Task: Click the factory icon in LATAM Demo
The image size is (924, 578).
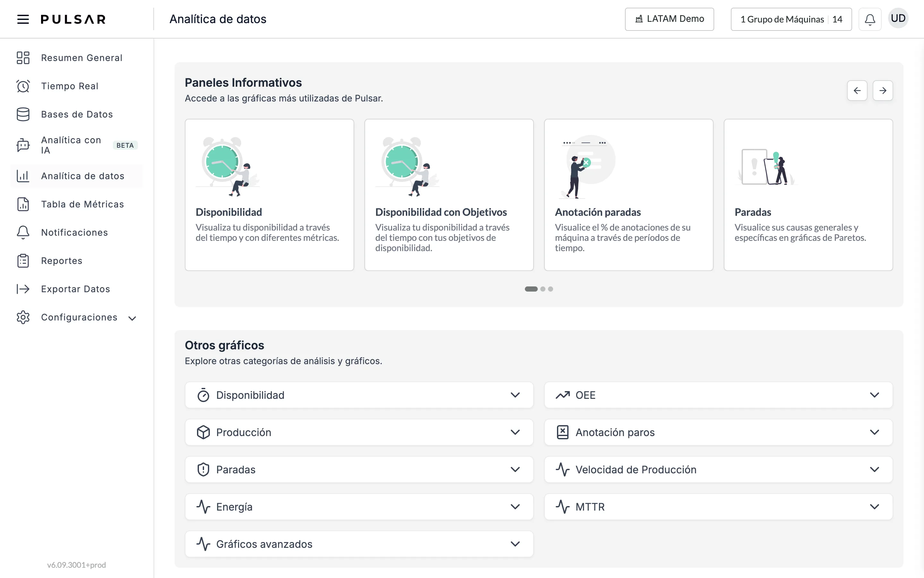Action: pyautogui.click(x=639, y=19)
